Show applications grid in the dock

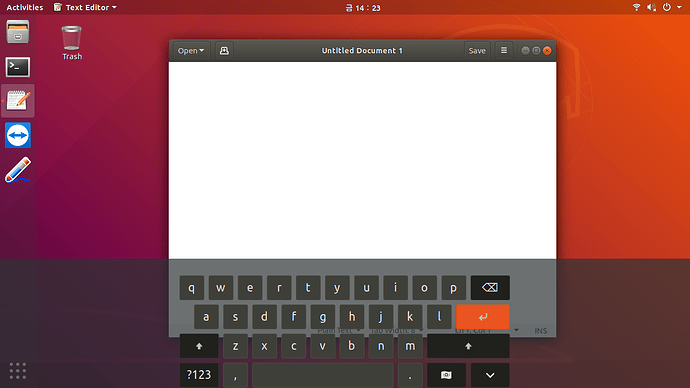[18, 371]
